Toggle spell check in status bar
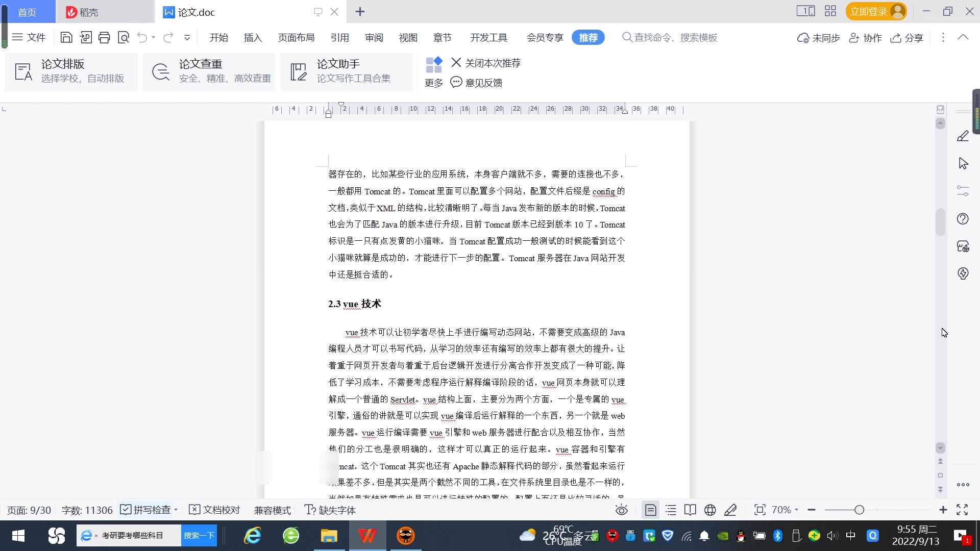This screenshot has width=980, height=551. (146, 510)
